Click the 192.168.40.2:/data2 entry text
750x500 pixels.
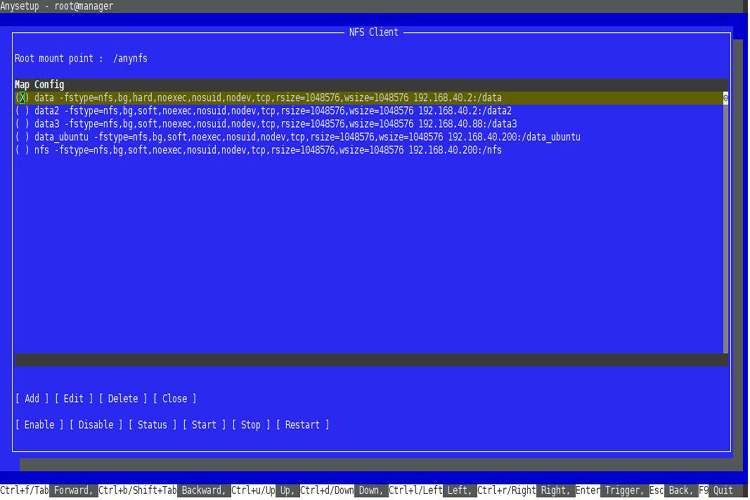point(465,111)
